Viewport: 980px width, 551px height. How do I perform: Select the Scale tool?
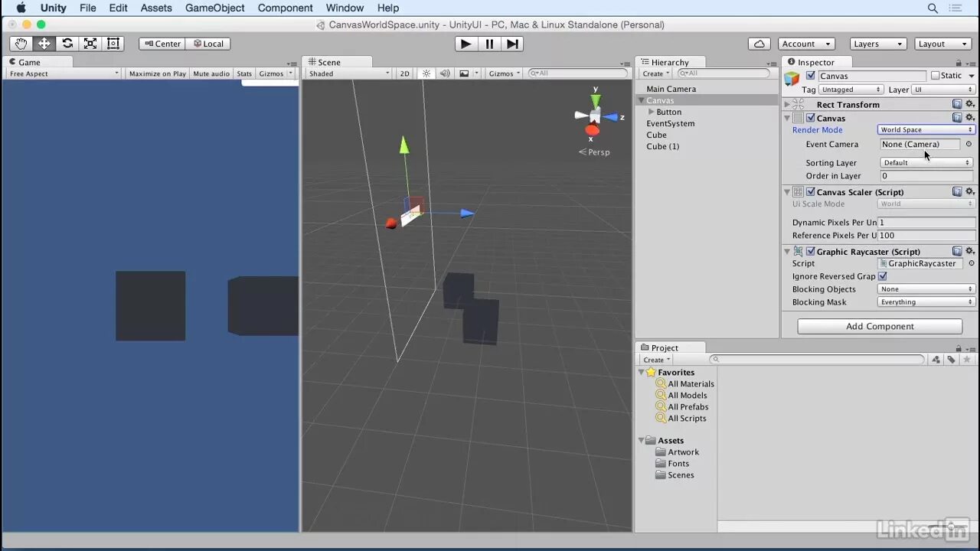point(90,44)
